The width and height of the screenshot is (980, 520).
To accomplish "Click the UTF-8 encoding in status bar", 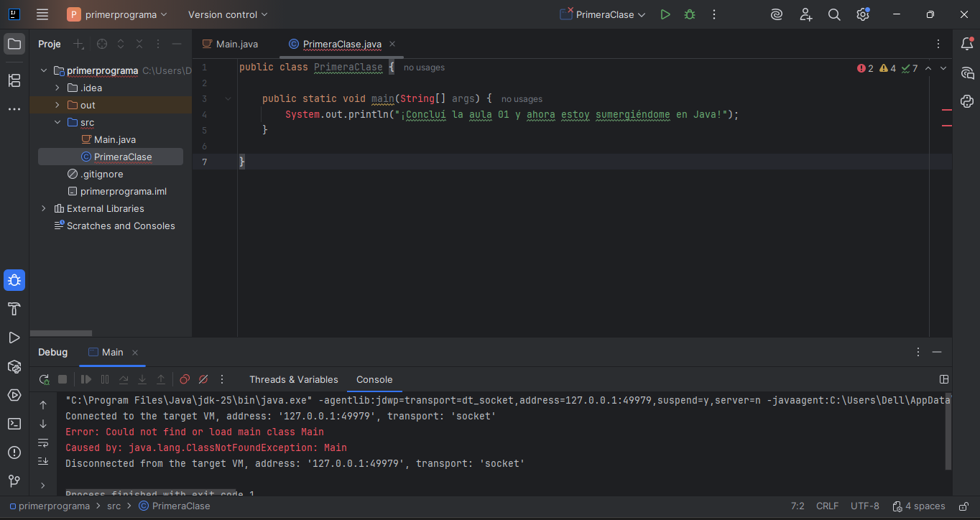I will [864, 506].
